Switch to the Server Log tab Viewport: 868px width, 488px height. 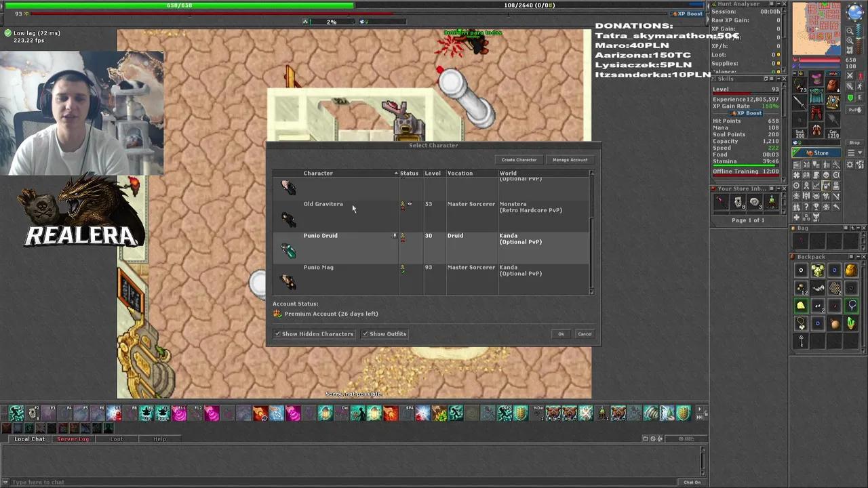click(x=73, y=439)
